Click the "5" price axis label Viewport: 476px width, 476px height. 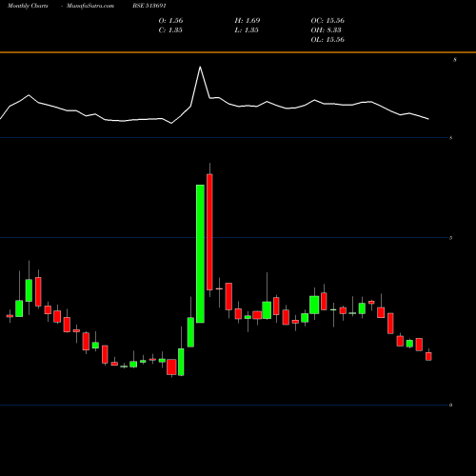451,238
